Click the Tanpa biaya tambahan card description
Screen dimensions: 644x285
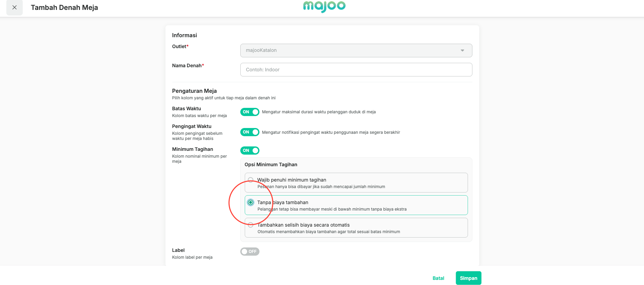coord(332,209)
